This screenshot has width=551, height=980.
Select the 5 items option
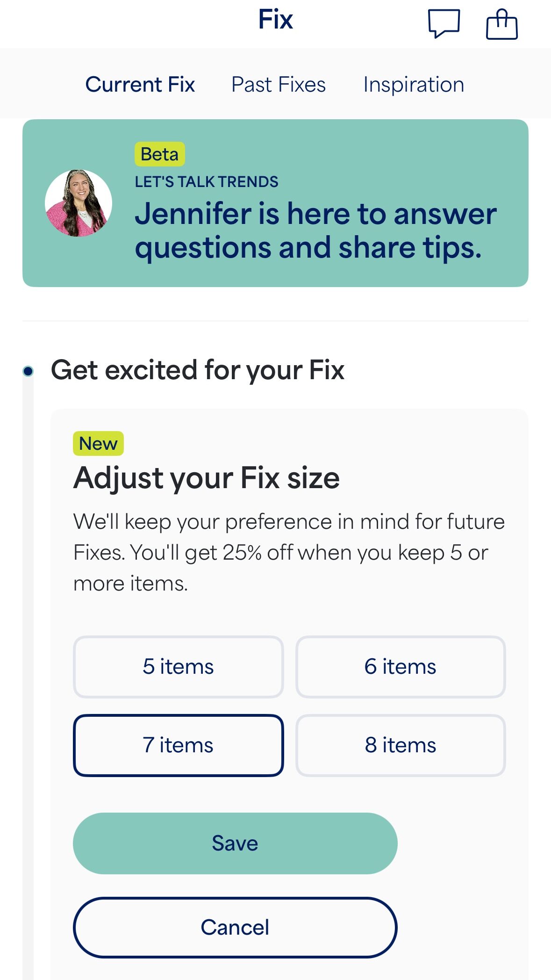pos(178,667)
